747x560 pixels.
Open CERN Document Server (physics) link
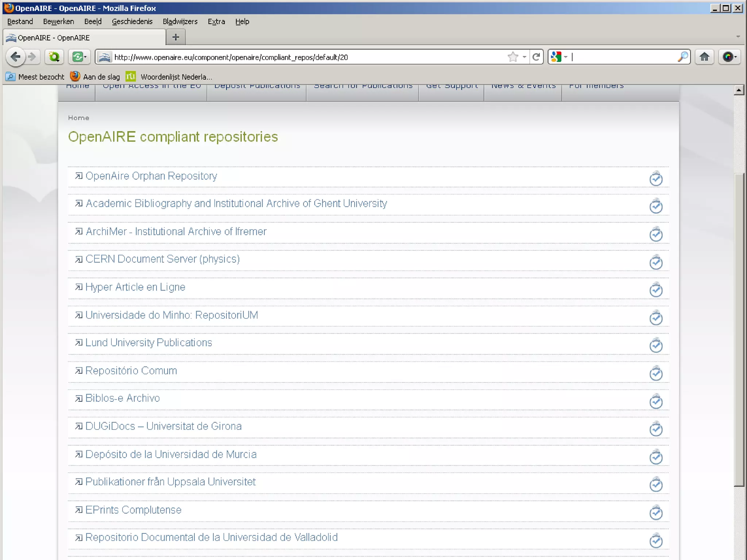pyautogui.click(x=162, y=259)
